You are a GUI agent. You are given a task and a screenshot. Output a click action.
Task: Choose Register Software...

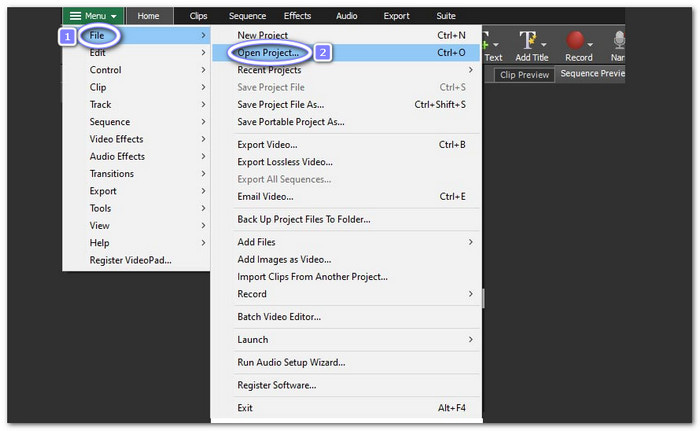click(346, 385)
